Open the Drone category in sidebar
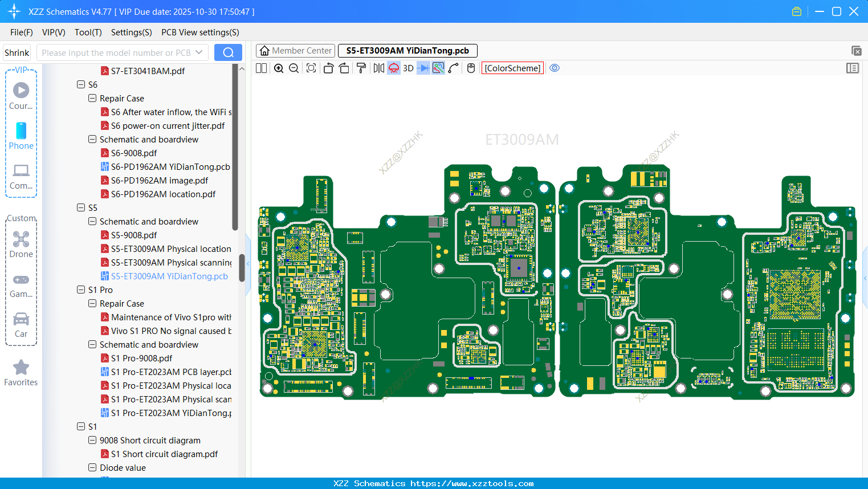The height and width of the screenshot is (489, 868). [21, 244]
